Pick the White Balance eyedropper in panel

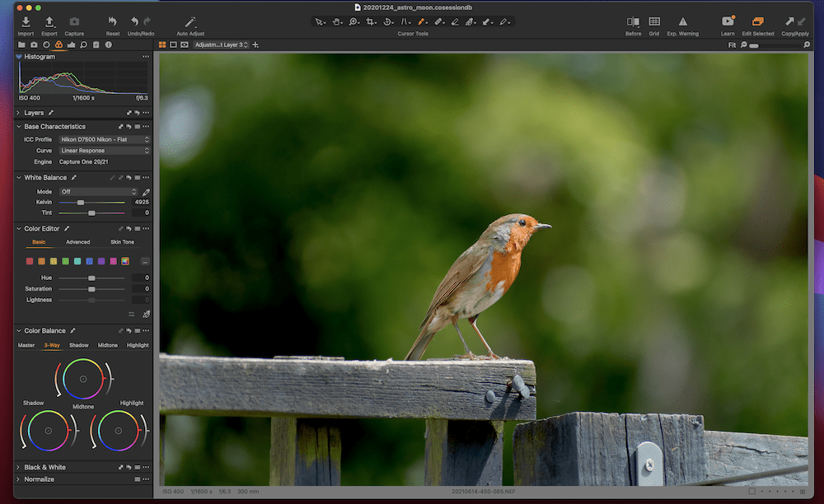tap(146, 192)
